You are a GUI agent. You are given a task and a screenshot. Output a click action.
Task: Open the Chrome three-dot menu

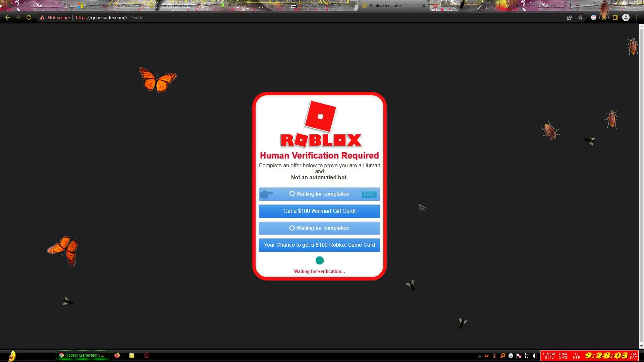point(637,17)
